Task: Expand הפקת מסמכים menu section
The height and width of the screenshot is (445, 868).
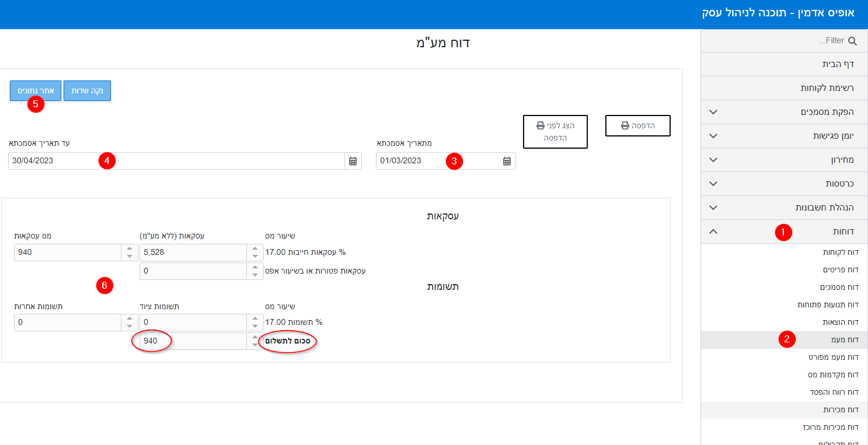Action: click(784, 112)
